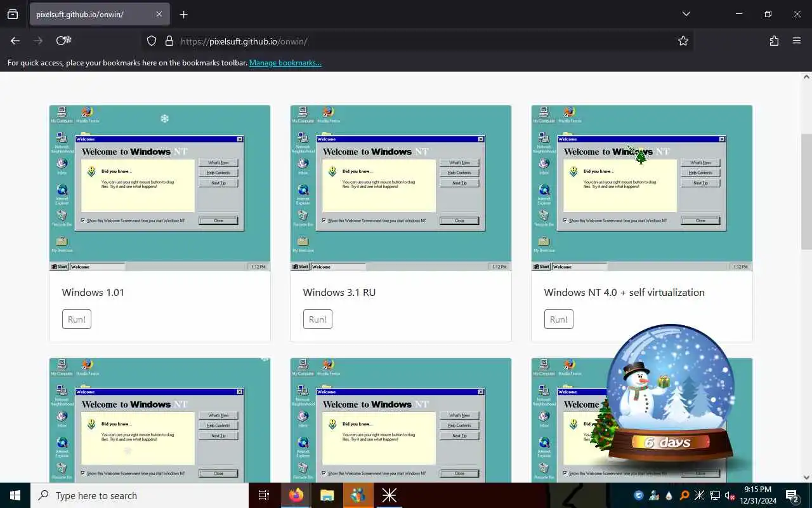
Task: Open the Extensions puzzle icon
Action: tap(774, 41)
